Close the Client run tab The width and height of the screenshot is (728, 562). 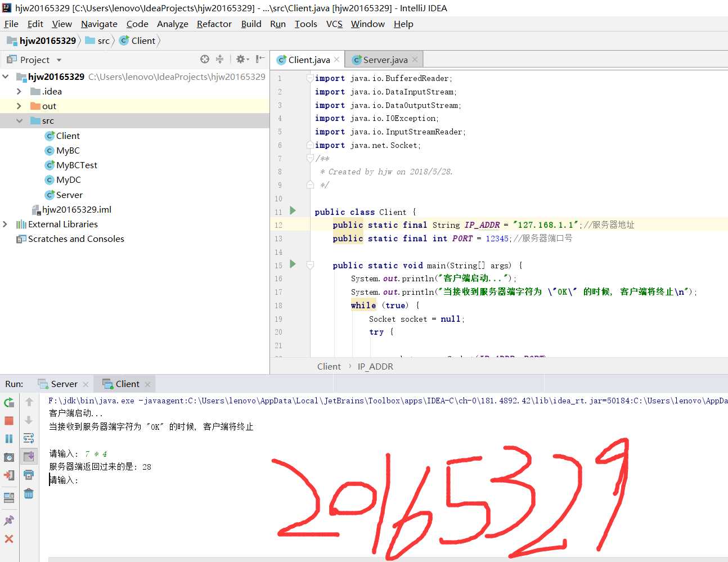(x=147, y=384)
